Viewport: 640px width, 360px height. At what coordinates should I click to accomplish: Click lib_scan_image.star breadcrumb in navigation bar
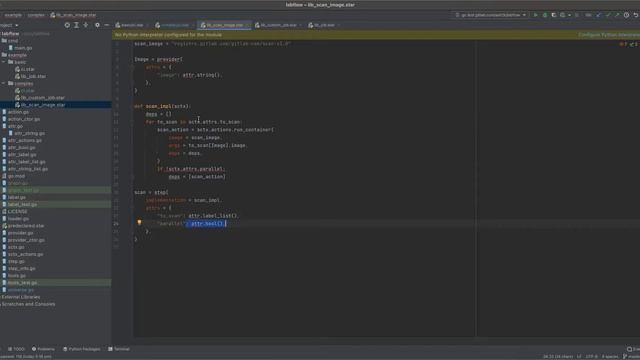coord(73,15)
